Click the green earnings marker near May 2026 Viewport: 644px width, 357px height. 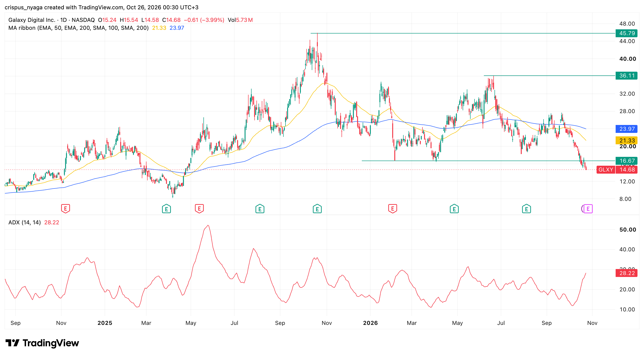[454, 209]
